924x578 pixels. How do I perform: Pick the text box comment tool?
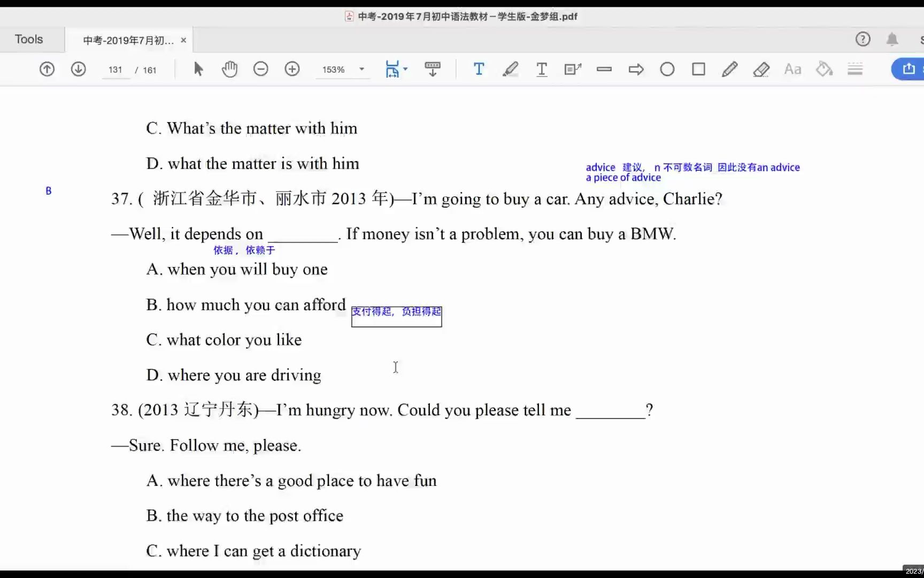click(573, 69)
